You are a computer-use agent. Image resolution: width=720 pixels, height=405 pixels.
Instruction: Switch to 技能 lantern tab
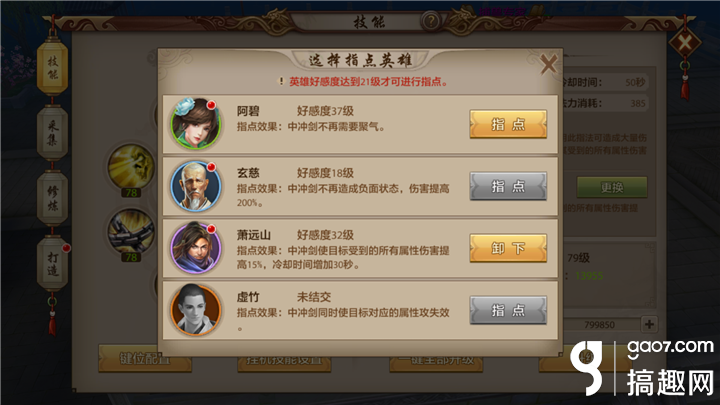(52, 67)
